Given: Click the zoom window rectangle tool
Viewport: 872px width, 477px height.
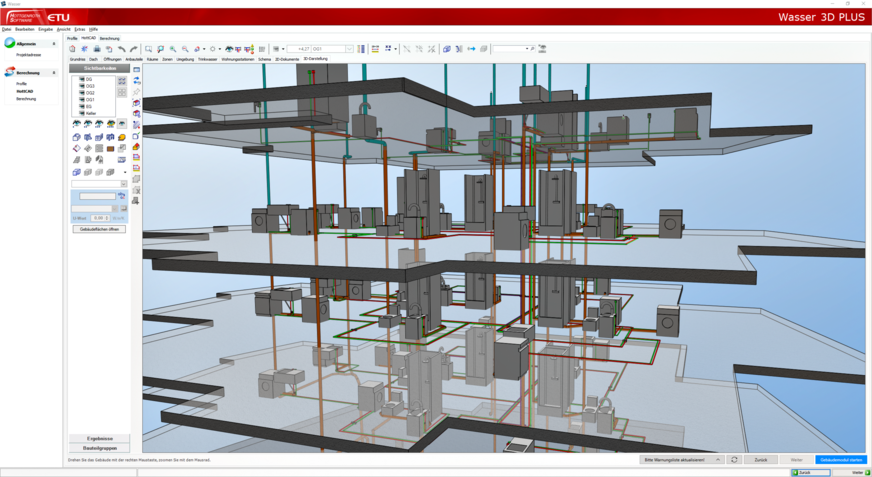Looking at the screenshot, I should coord(149,48).
